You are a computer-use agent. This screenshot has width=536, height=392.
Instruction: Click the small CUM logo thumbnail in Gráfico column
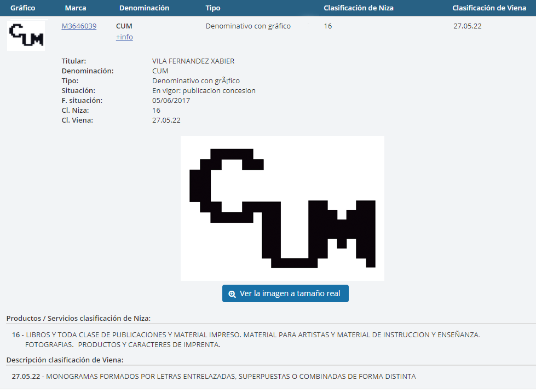[x=26, y=36]
